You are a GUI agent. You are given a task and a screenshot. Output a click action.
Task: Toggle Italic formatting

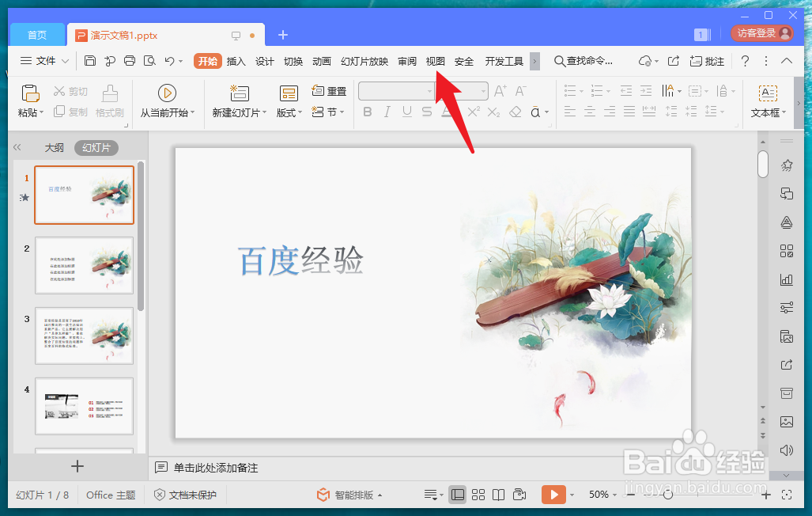(x=387, y=112)
